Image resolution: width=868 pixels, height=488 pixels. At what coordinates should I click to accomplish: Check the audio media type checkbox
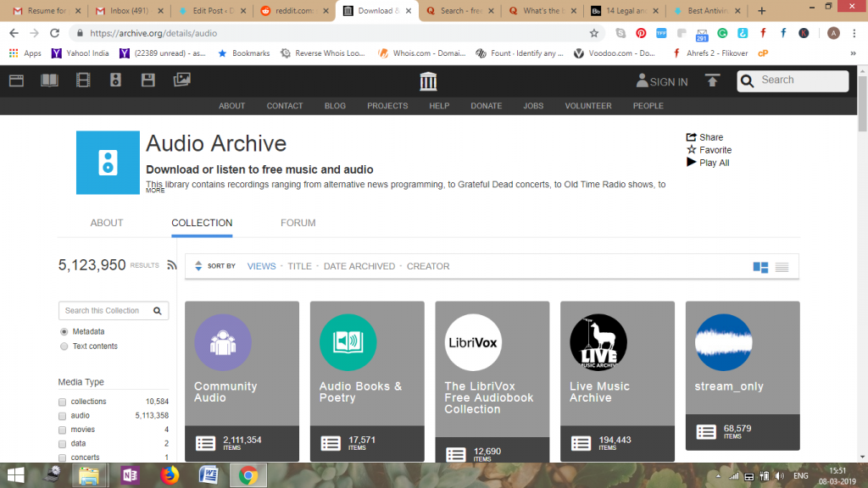[x=62, y=416]
